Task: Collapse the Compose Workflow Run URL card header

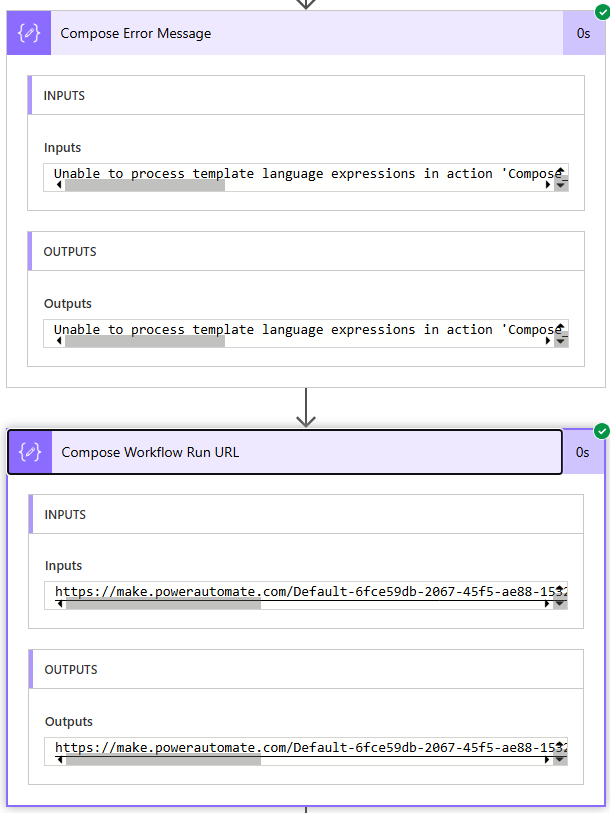Action: coord(300,452)
